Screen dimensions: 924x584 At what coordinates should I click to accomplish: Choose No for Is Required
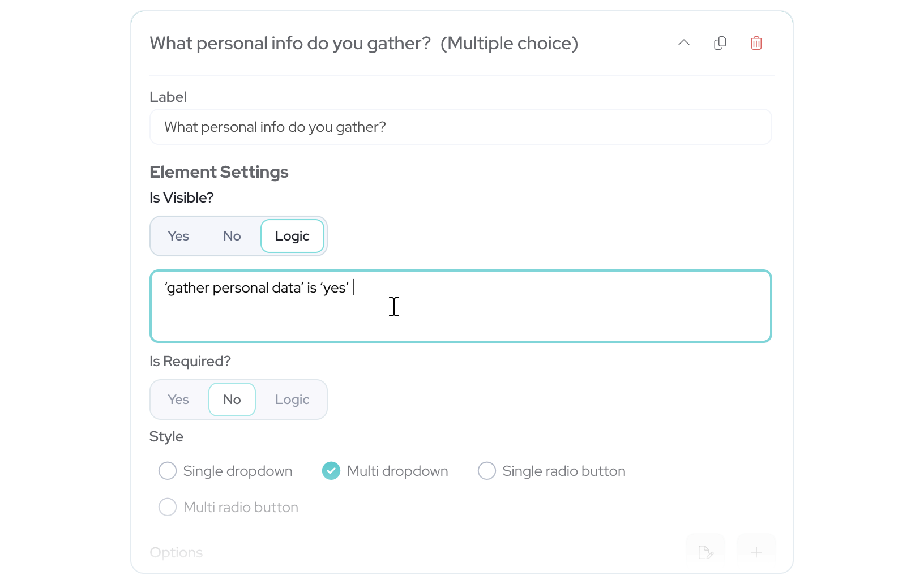pos(232,400)
